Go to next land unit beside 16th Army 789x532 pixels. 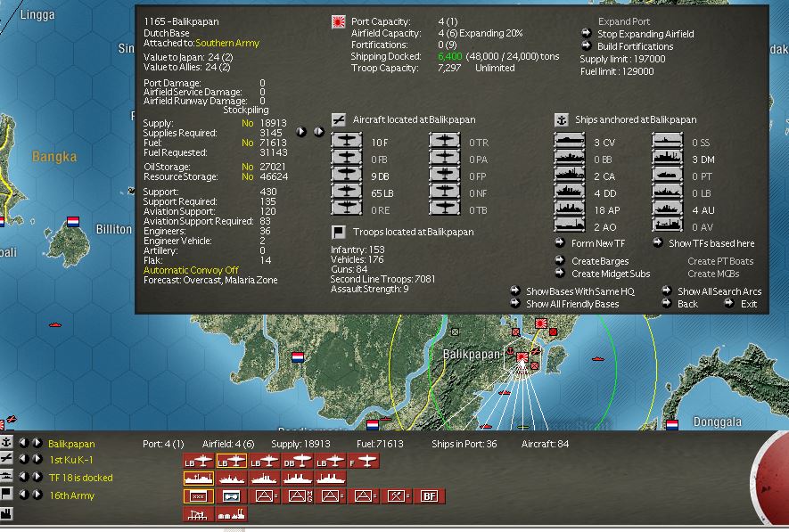coord(37,495)
